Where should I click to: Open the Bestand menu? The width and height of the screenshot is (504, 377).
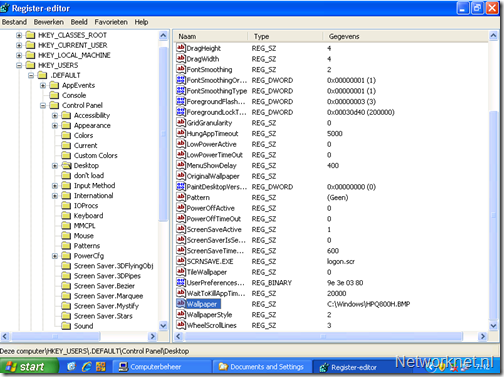tap(14, 22)
